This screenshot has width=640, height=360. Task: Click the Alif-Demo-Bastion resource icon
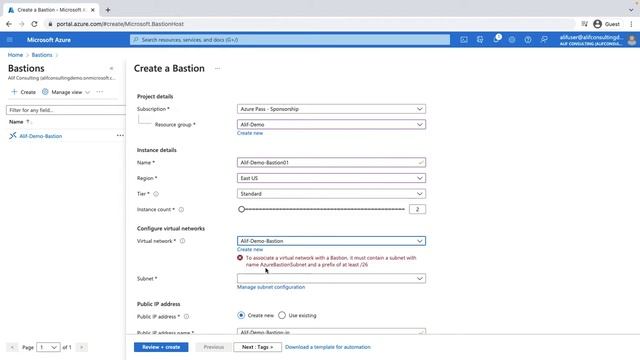click(13, 136)
